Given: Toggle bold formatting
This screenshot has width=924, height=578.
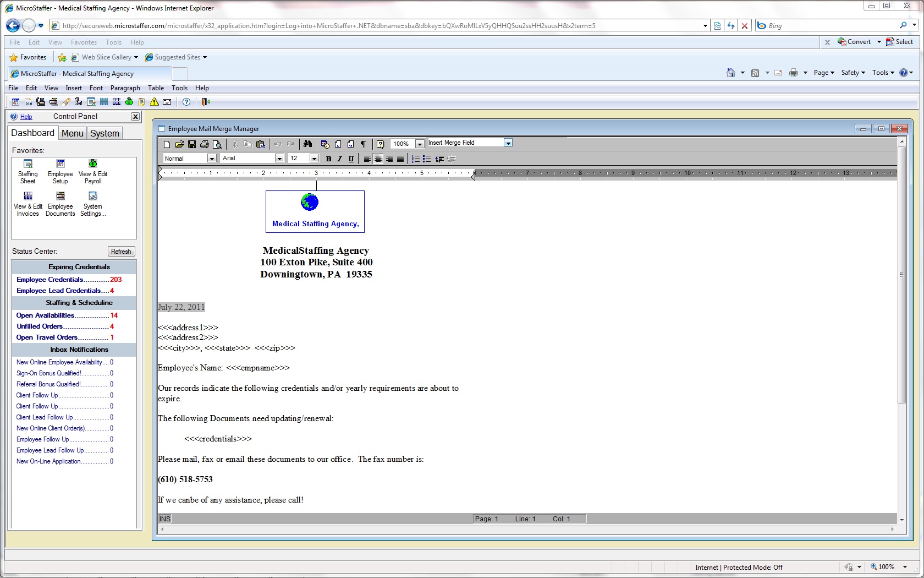Looking at the screenshot, I should [x=328, y=159].
